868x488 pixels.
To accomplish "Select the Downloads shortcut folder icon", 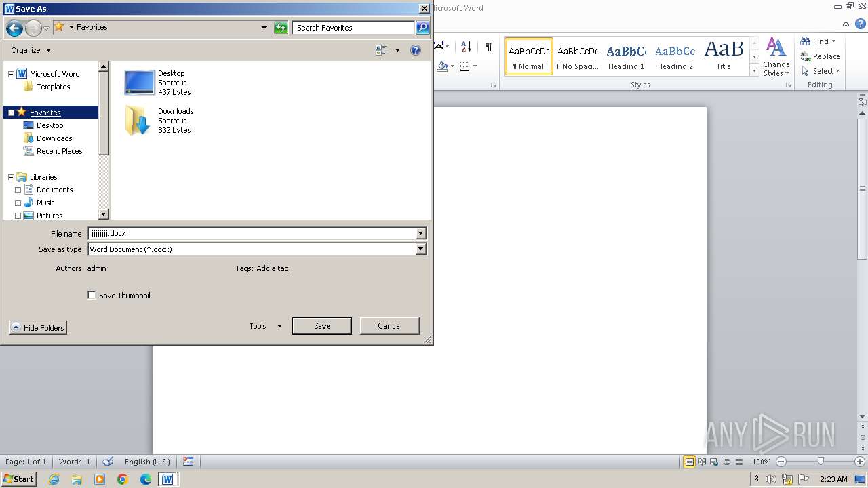I will pyautogui.click(x=138, y=121).
